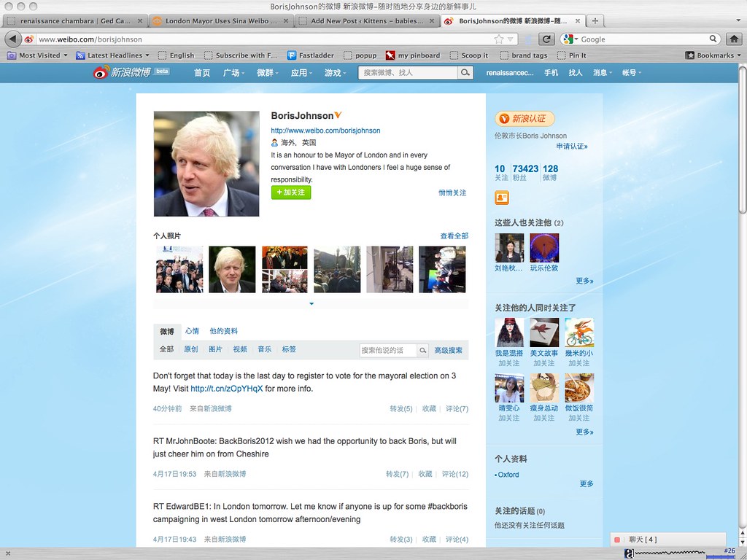The image size is (747, 560).
Task: Expand the Latest Headlines feed dropdown
Action: [x=112, y=55]
